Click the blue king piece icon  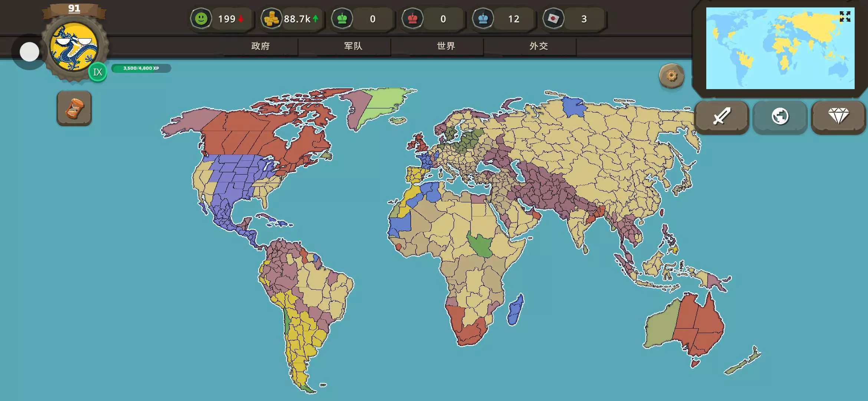(483, 19)
